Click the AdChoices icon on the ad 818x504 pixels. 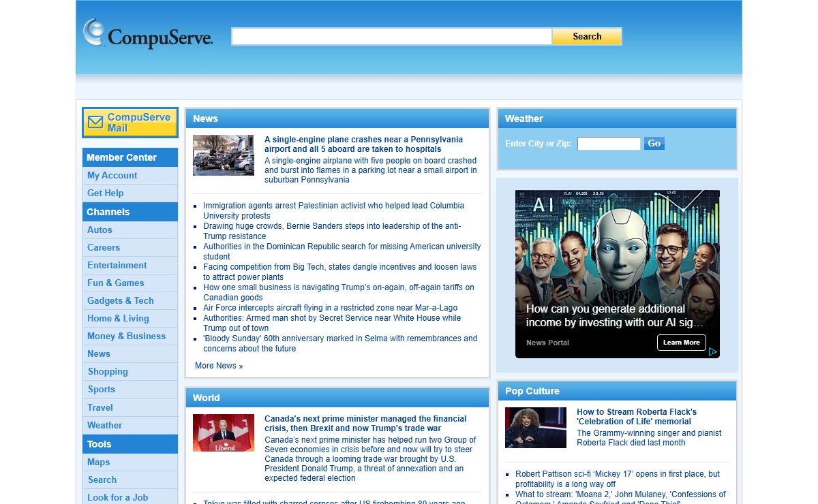pos(713,352)
